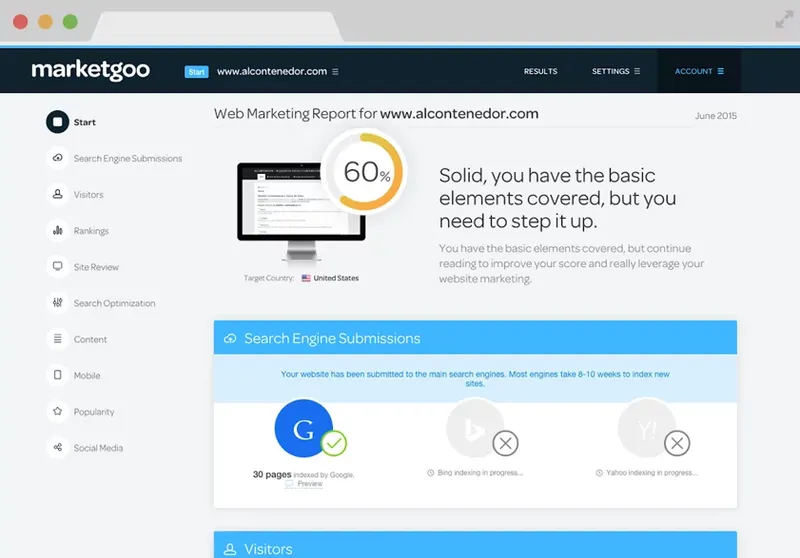The height and width of the screenshot is (558, 800).
Task: Click the fullscreen expand arrows icon
Action: coord(784,20)
